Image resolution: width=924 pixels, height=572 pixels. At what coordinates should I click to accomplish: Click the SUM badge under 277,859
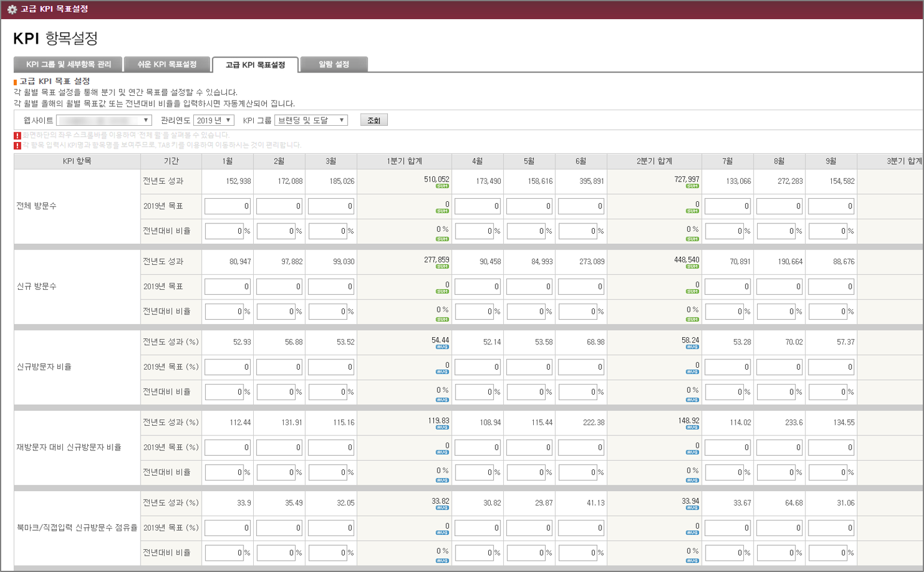point(442,267)
